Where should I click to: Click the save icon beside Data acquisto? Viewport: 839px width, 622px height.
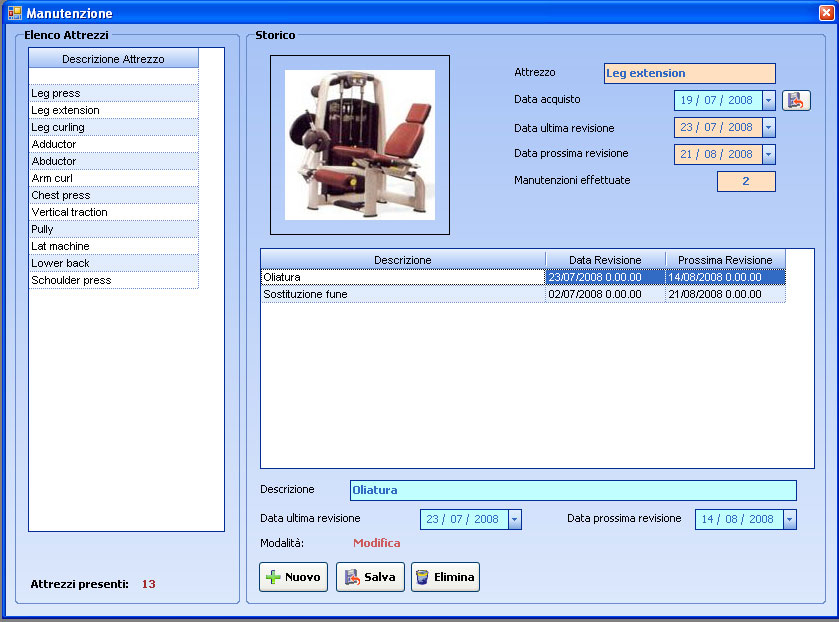tap(796, 100)
